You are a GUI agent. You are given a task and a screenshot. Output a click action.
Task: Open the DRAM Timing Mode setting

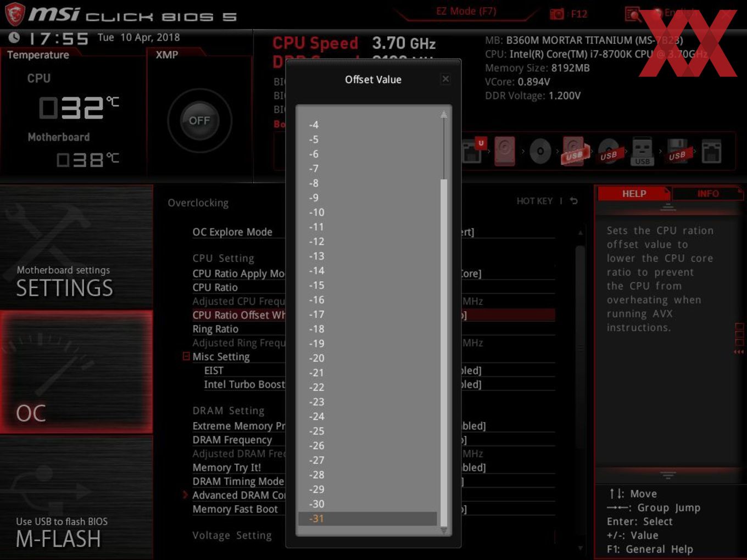[374, 481]
